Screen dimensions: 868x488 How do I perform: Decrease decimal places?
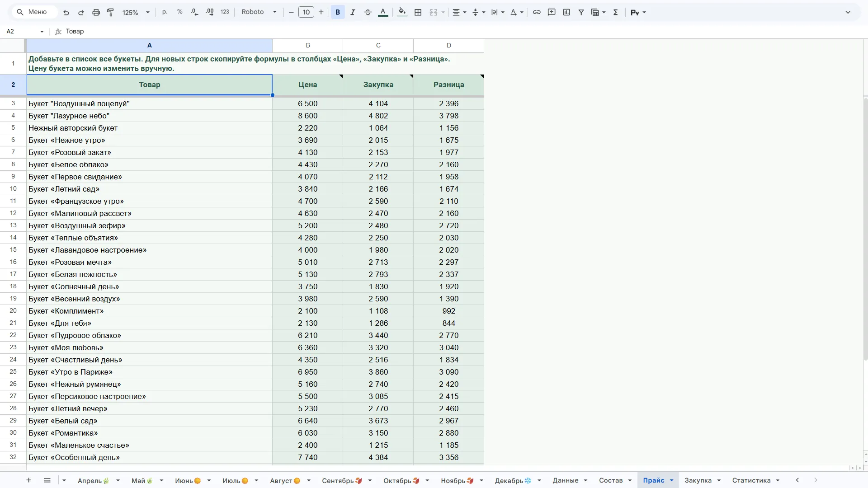(x=194, y=12)
